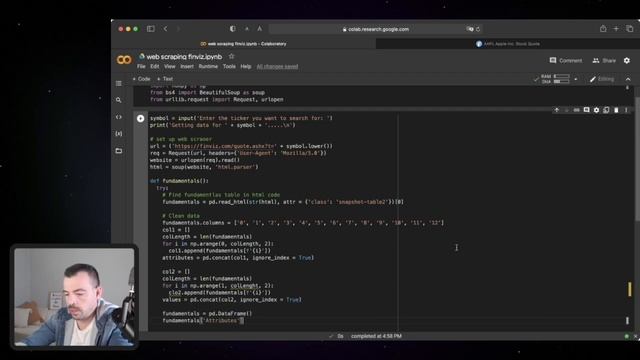This screenshot has height=360, width=640.
Task: Switch to web scraping finviz Colaboratory tab
Action: (x=244, y=44)
